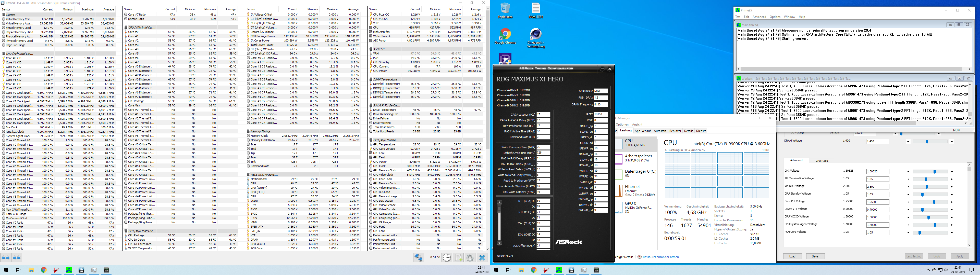Open HWiNFO sensor settings gear icon
This screenshot has width=980, height=275.
click(x=470, y=257)
